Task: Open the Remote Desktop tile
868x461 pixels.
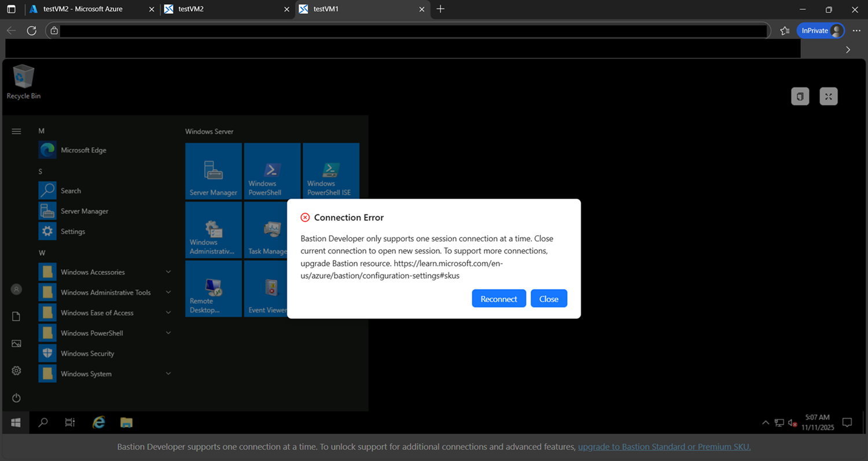Action: [214, 288]
